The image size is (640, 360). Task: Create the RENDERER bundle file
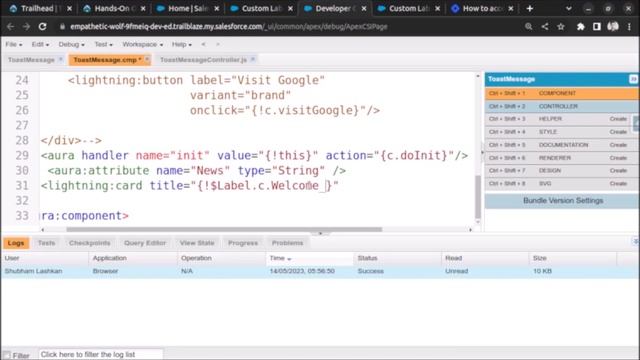618,158
